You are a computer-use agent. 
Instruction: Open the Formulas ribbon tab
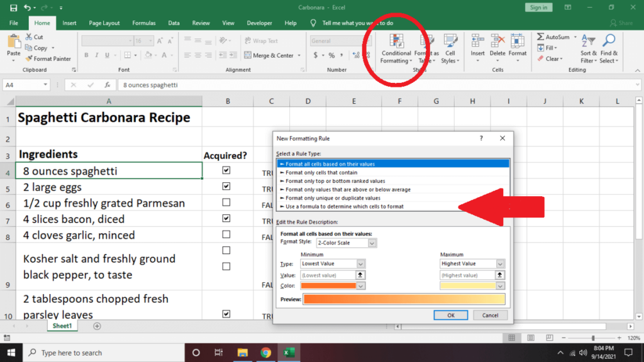coord(144,23)
